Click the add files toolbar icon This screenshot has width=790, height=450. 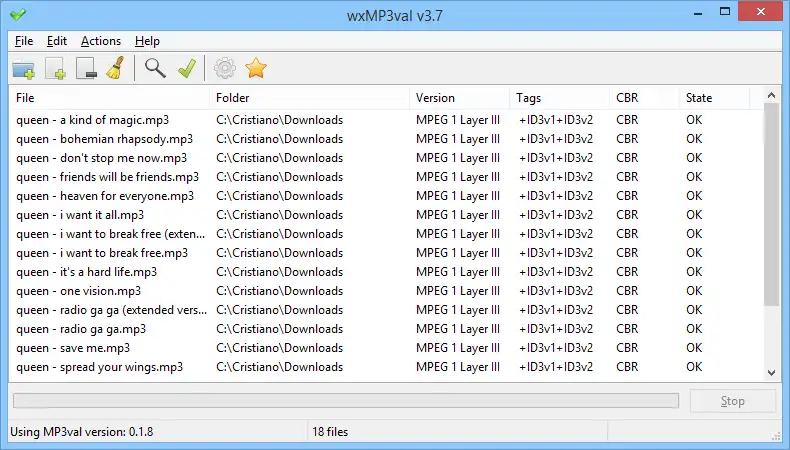click(x=55, y=68)
